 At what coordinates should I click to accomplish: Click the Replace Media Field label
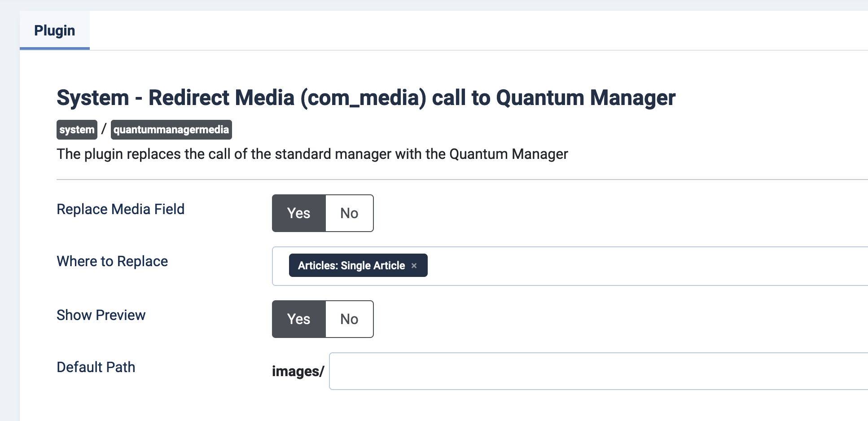(x=120, y=209)
